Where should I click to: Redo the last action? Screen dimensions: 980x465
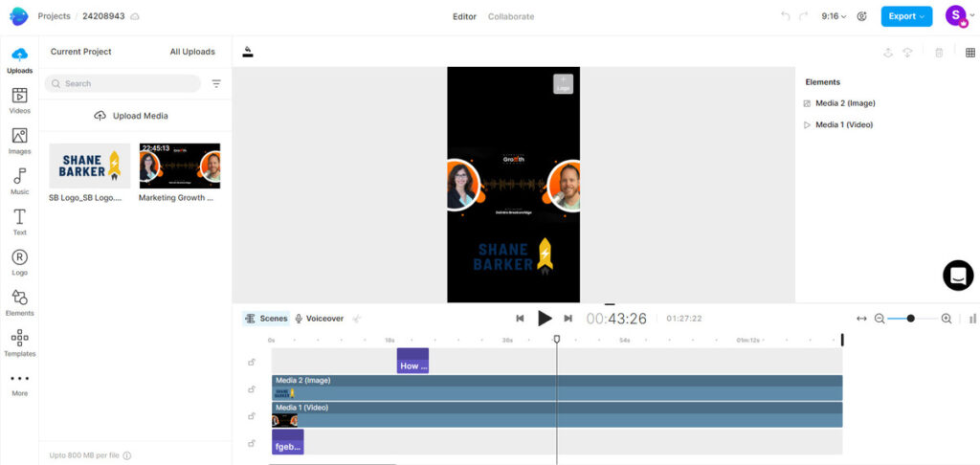point(803,16)
